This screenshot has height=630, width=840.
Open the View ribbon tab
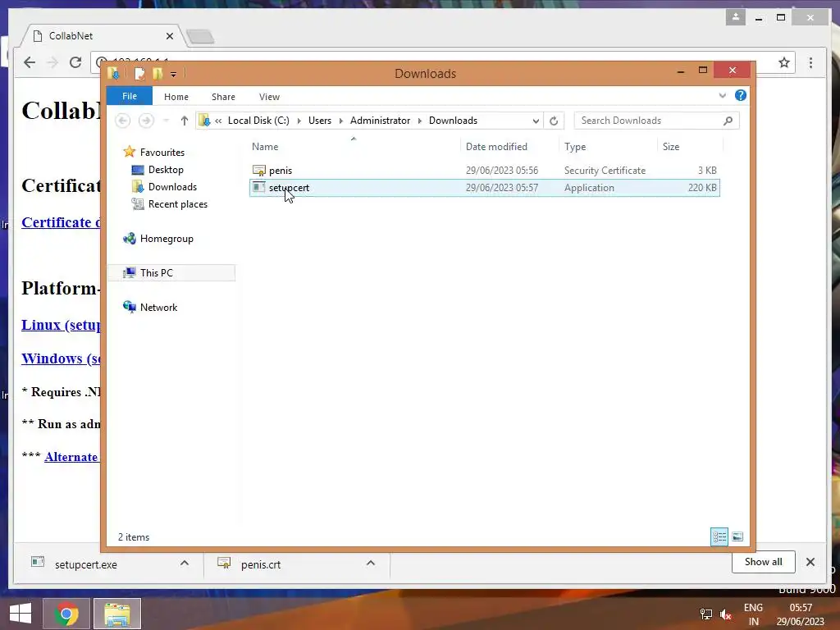pos(269,97)
